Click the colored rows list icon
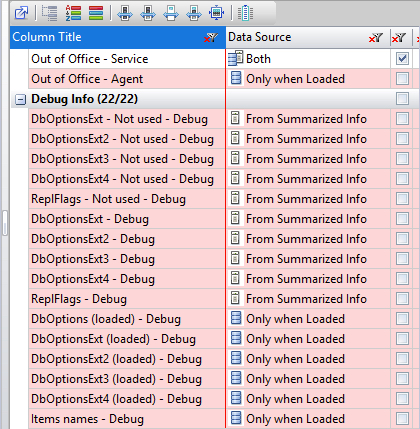 pos(96,13)
